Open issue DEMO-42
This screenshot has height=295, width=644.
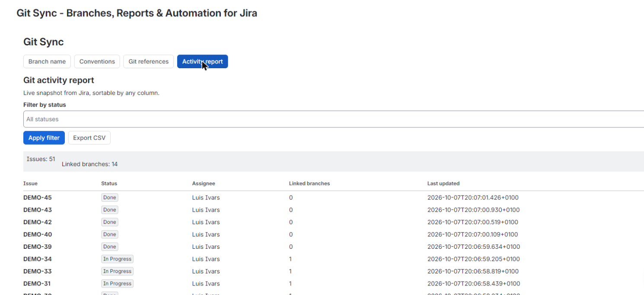click(x=38, y=222)
